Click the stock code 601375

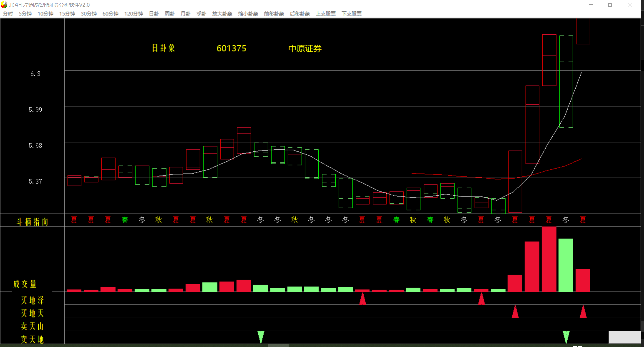[231, 48]
